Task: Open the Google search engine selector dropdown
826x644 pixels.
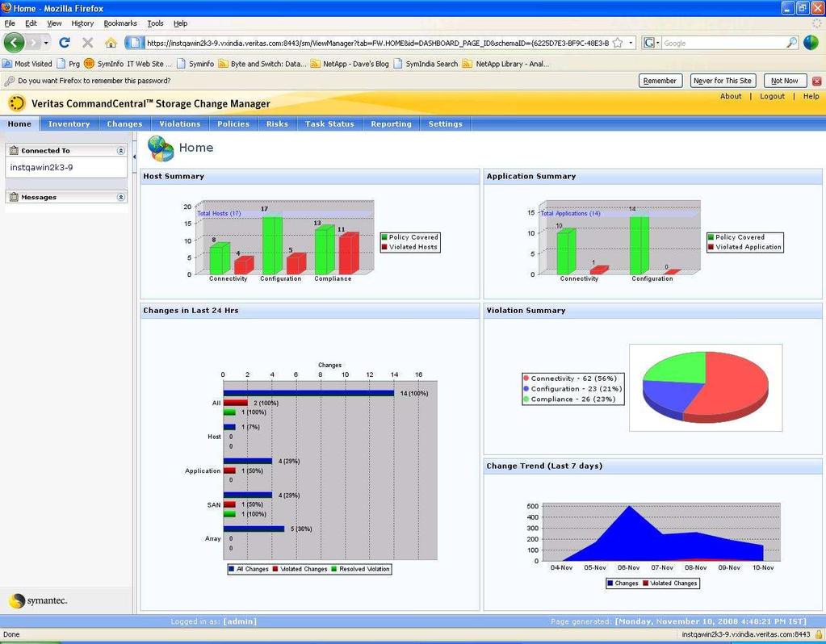Action: click(x=651, y=43)
